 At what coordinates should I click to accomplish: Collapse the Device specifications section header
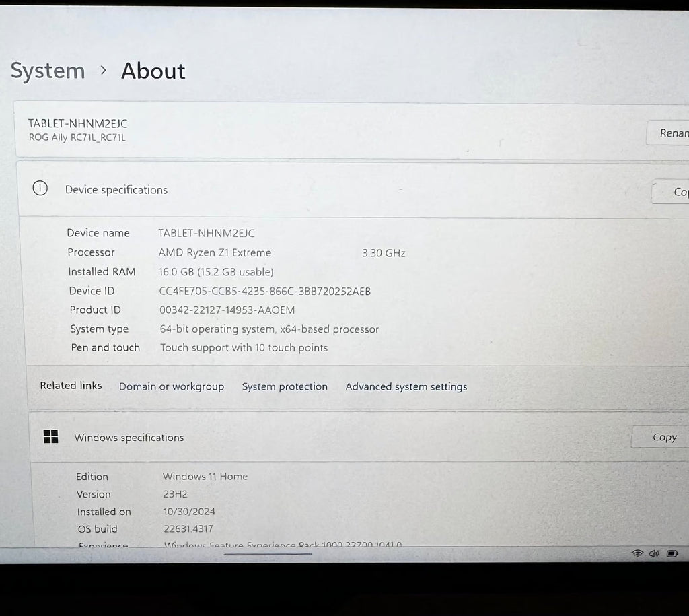[336, 190]
